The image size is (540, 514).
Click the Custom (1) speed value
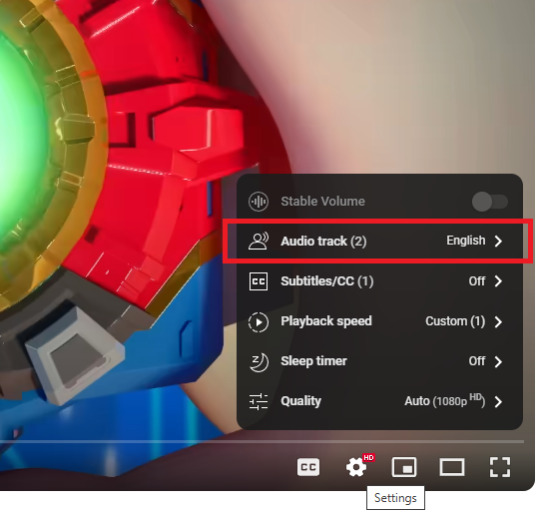click(455, 321)
